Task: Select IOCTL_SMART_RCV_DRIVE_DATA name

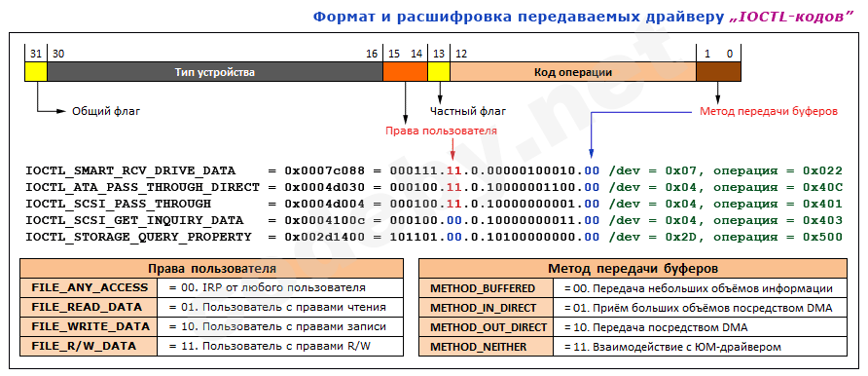Action: click(x=130, y=170)
